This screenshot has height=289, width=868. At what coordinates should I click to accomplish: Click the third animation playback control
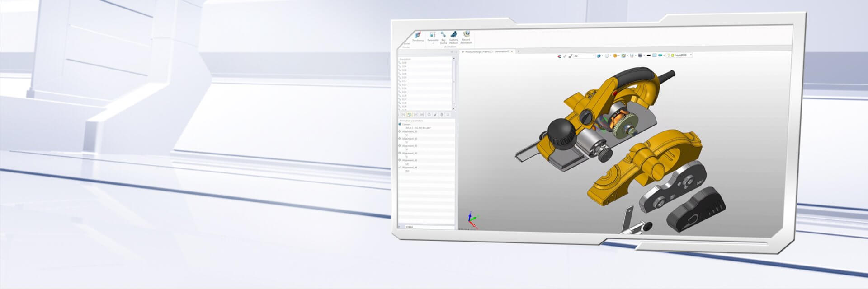[x=416, y=115]
